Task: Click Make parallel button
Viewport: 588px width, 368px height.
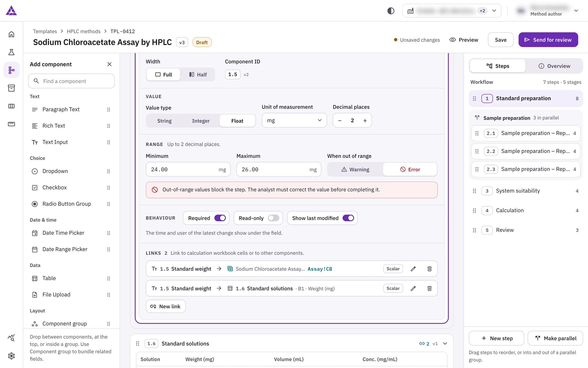Action: 555,338
